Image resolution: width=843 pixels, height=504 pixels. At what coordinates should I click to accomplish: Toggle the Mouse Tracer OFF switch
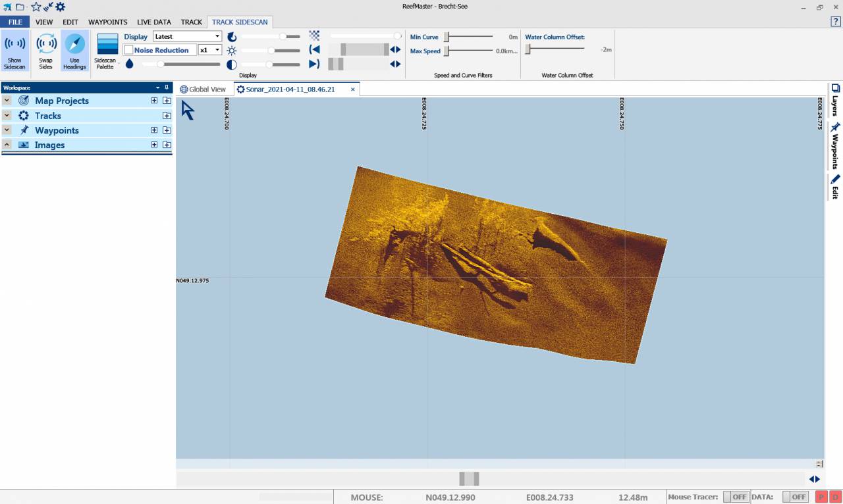pos(736,497)
